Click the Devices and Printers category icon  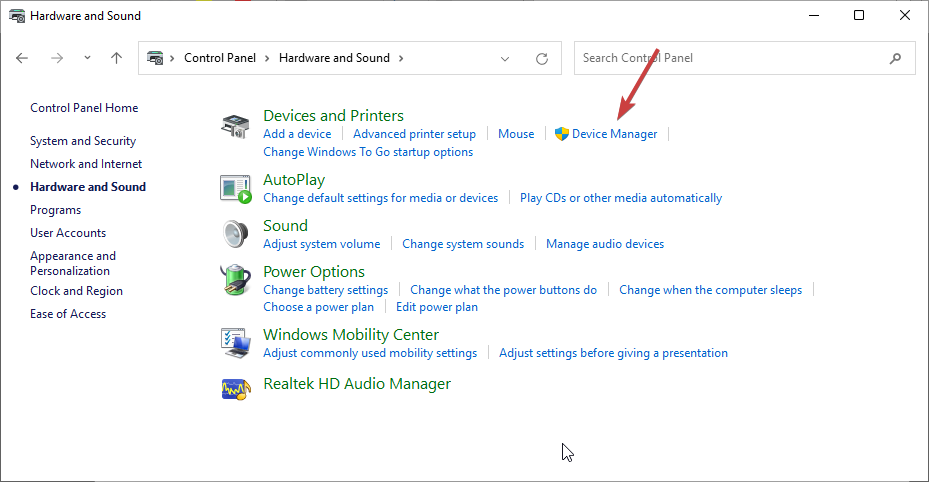point(235,127)
